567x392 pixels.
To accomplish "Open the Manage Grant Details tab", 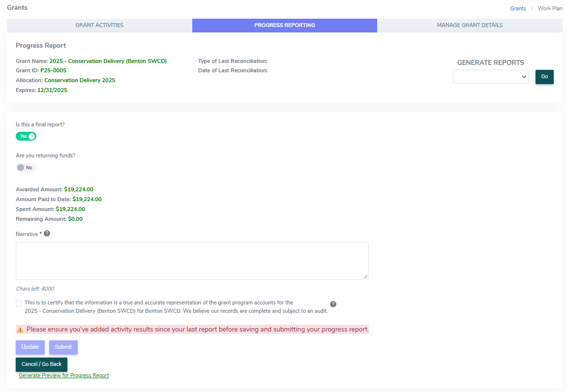I will click(470, 25).
